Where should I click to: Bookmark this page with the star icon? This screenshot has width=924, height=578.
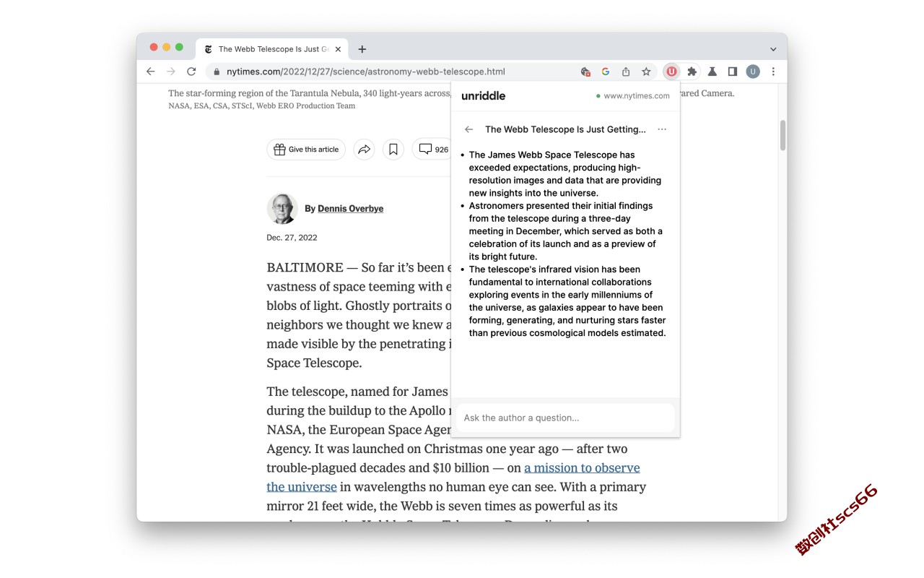coord(646,72)
